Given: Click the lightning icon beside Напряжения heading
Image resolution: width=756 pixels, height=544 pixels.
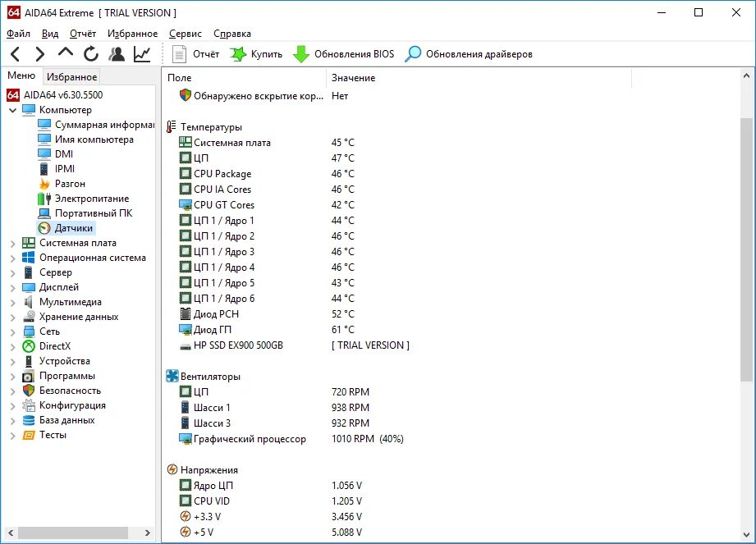Looking at the screenshot, I should coord(172,469).
